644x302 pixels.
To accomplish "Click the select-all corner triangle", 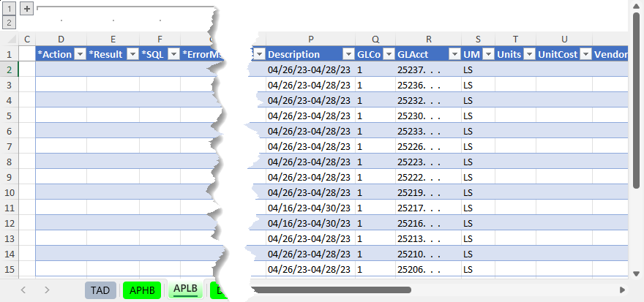I will coord(12,39).
